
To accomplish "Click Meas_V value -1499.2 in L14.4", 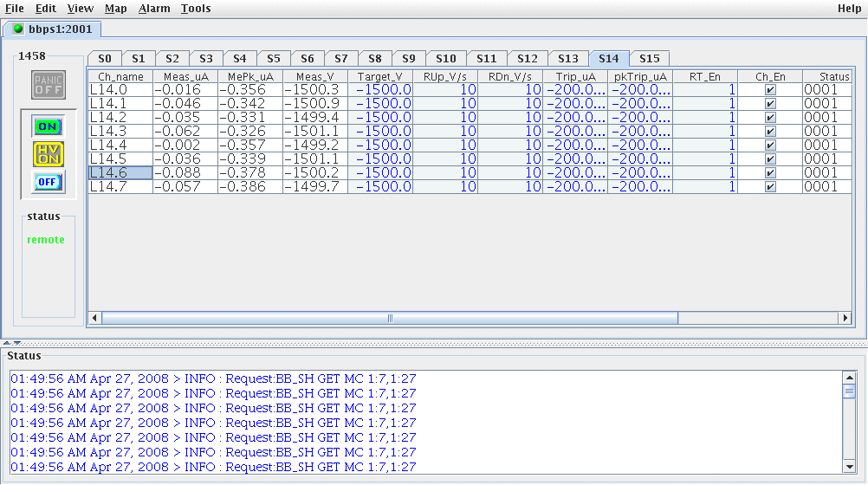I will (315, 145).
